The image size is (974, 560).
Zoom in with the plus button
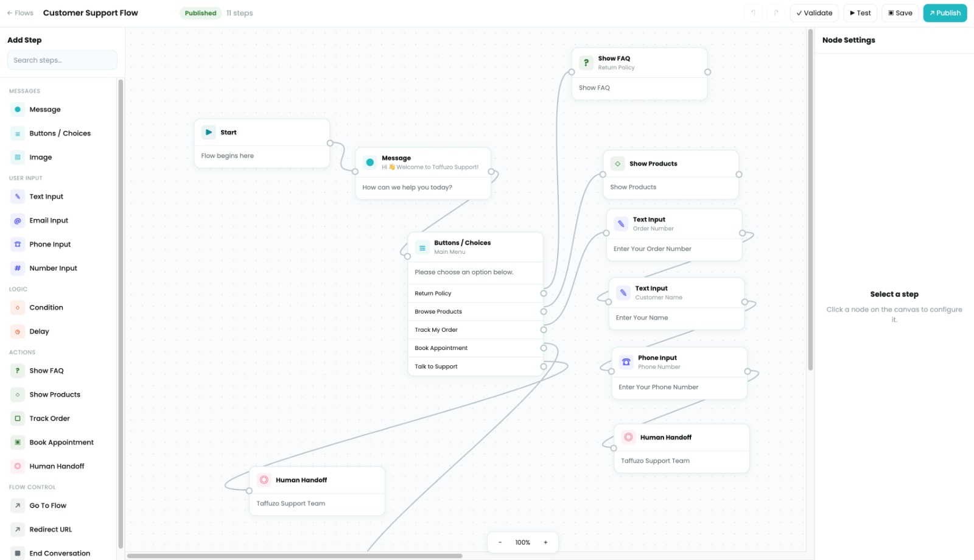coord(545,542)
